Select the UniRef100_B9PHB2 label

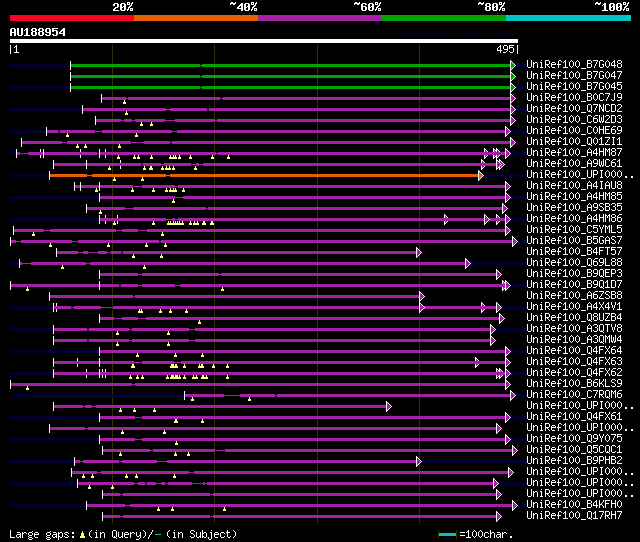(574, 461)
